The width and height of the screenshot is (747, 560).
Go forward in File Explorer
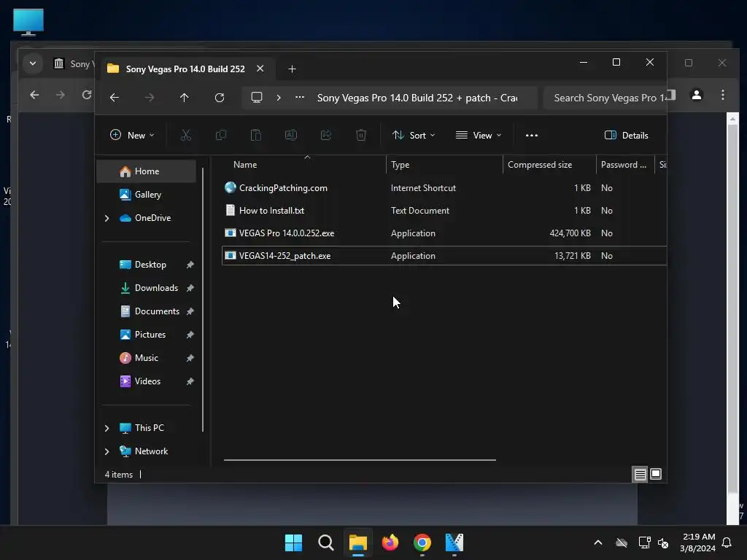149,98
